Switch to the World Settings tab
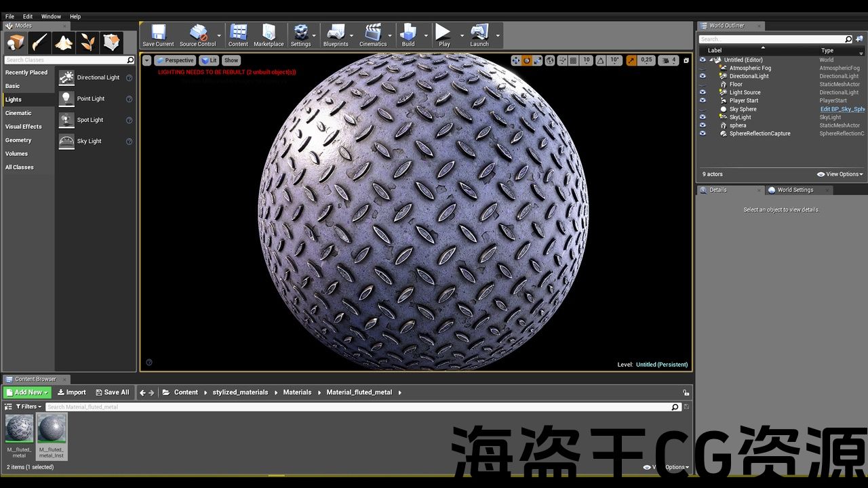The image size is (868, 488). pyautogui.click(x=795, y=190)
